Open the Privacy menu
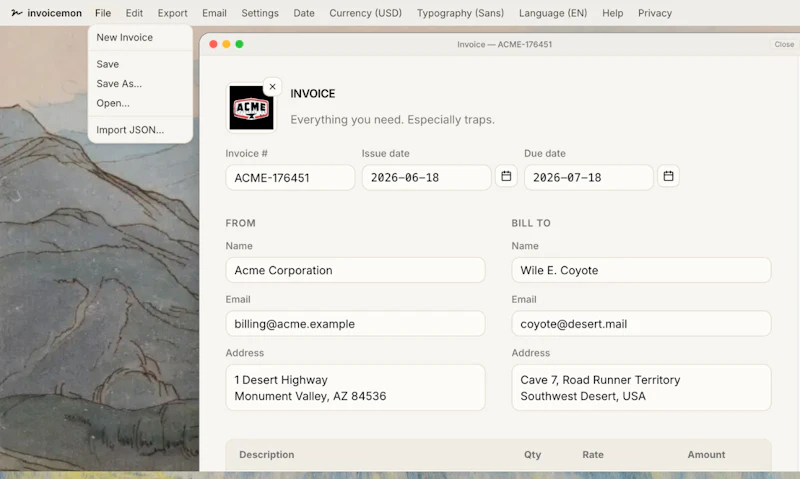Screen dimensions: 800x479 tap(655, 13)
